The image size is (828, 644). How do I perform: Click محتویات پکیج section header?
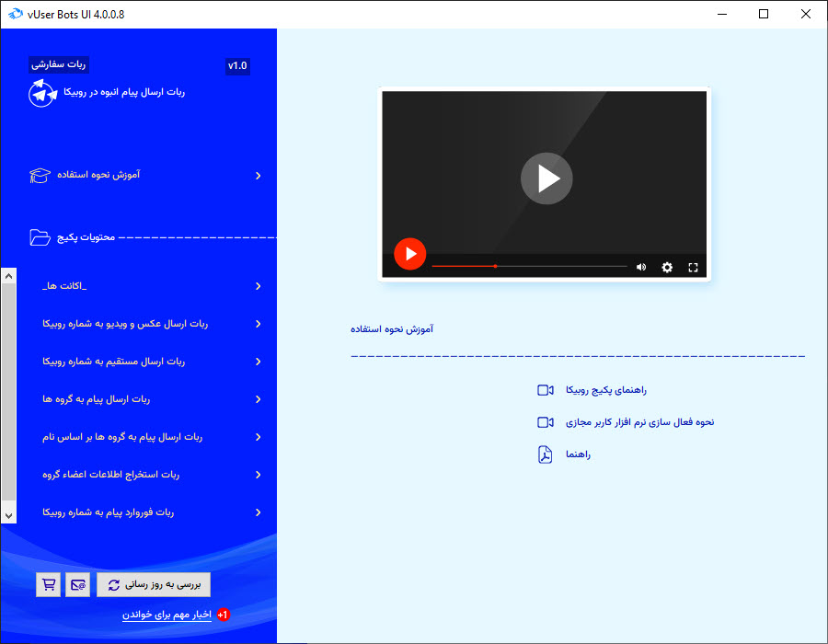click(86, 237)
